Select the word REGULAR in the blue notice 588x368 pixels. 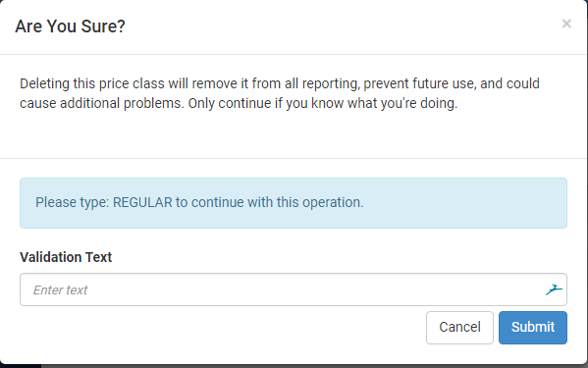[x=142, y=202]
